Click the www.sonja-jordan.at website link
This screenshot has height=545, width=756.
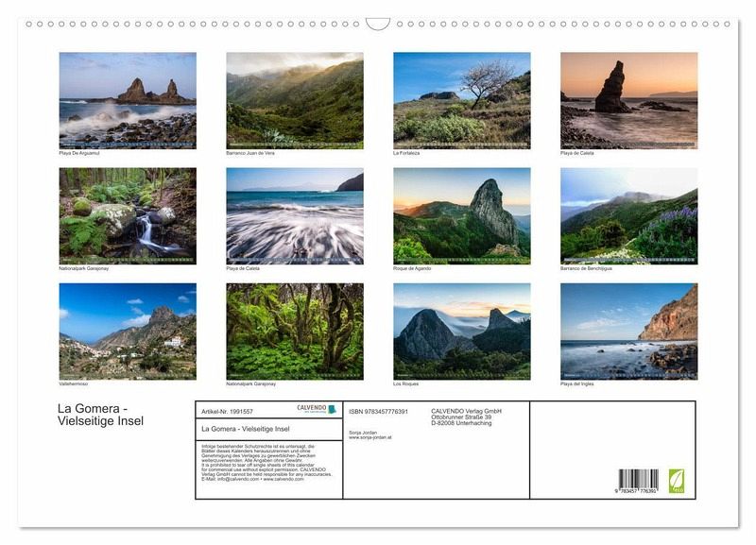click(369, 437)
